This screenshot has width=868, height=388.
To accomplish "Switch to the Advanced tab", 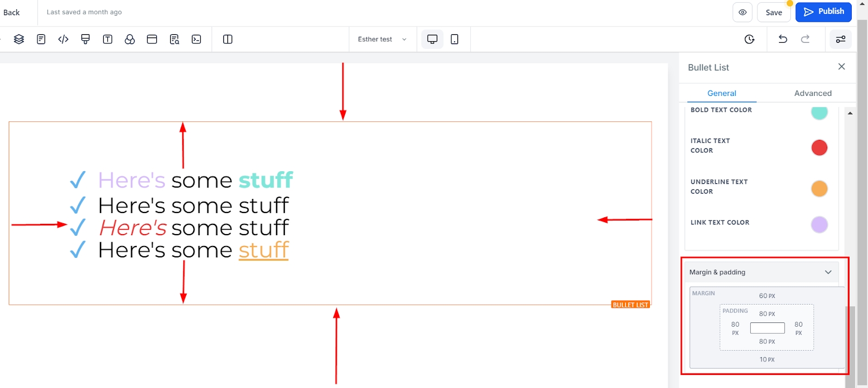I will [813, 93].
